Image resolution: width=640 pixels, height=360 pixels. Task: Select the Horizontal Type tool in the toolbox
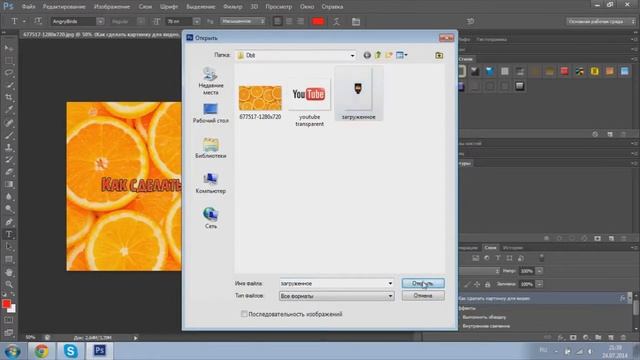coord(9,235)
